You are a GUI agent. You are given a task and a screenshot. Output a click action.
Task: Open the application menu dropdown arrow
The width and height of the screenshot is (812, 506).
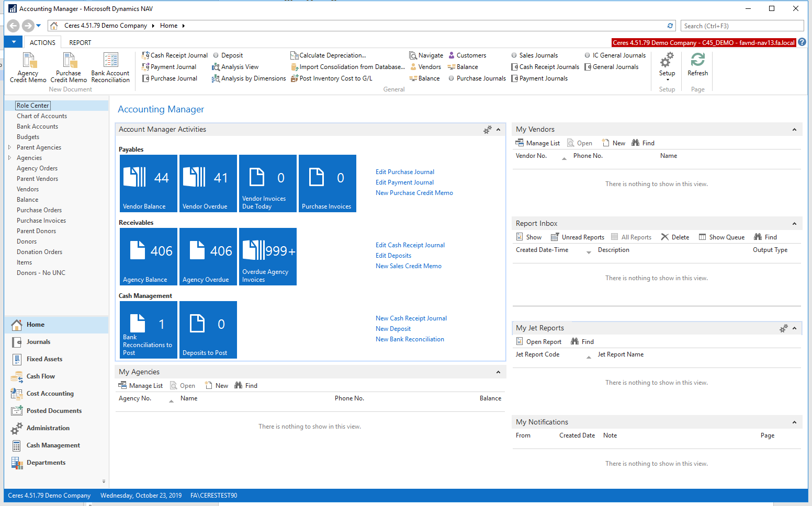tap(14, 42)
